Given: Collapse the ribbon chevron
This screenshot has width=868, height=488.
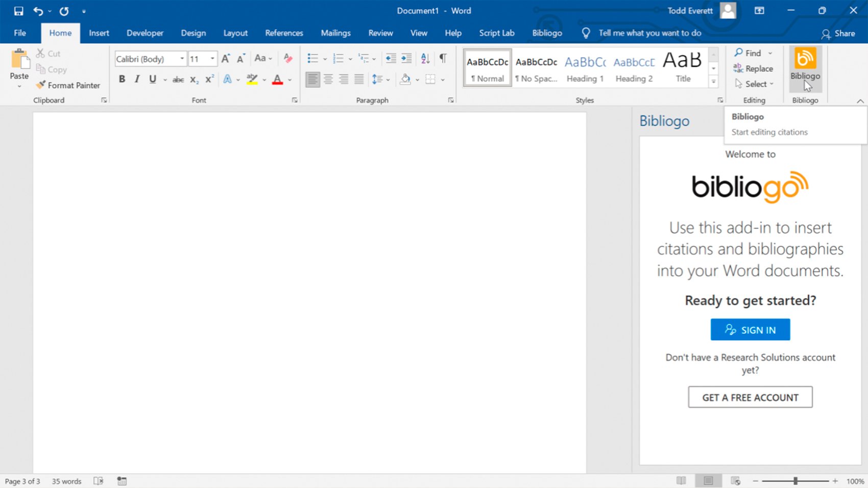Looking at the screenshot, I should [860, 101].
